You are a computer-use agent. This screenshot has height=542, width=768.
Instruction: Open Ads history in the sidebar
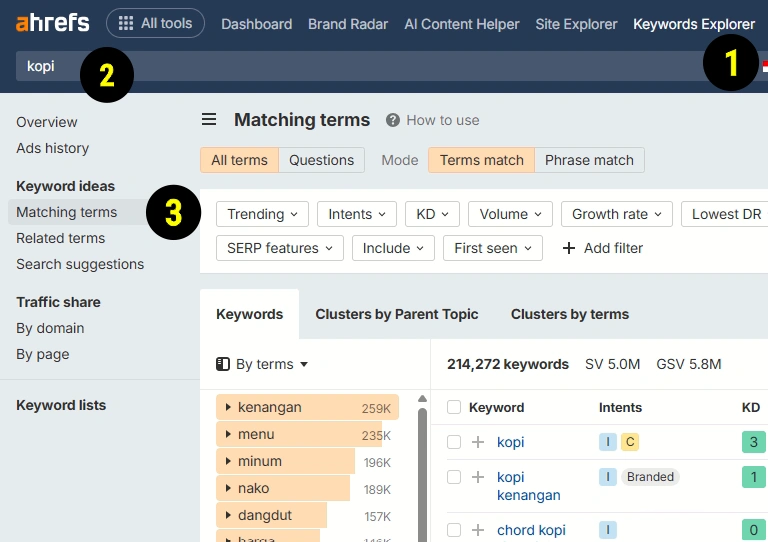(52, 148)
